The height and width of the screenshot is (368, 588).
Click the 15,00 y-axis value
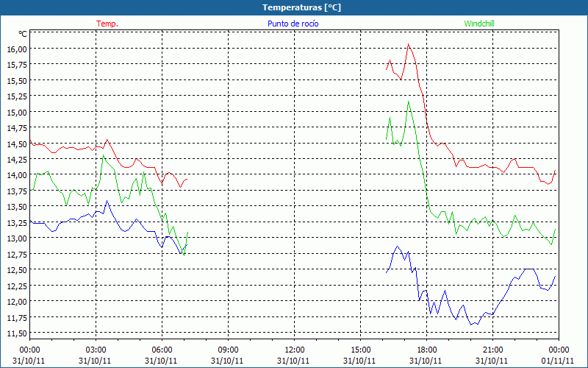pos(17,112)
